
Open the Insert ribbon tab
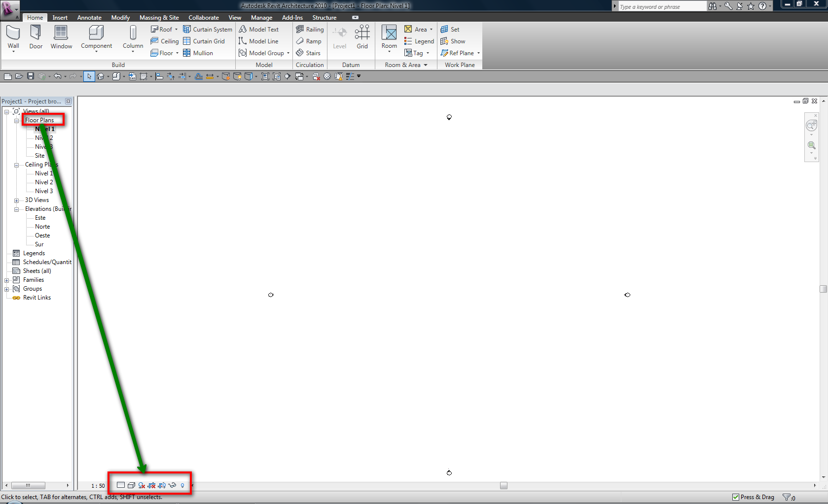pos(60,18)
